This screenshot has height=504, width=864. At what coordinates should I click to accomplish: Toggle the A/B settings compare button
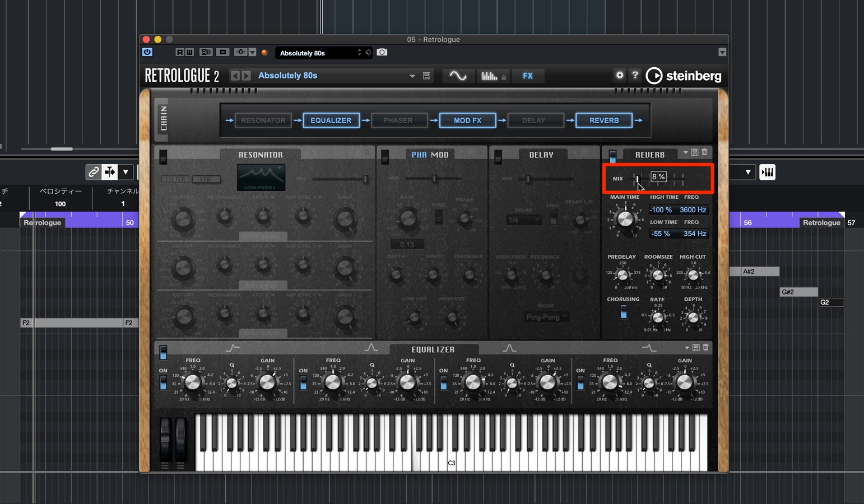206,52
